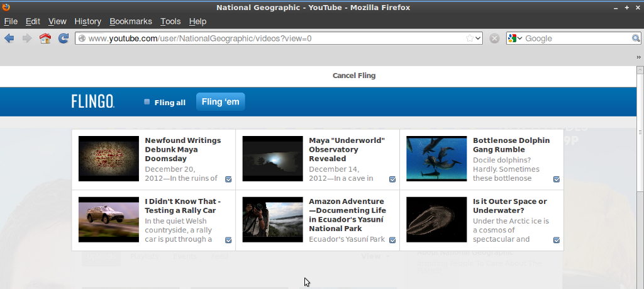Select the jellyfish creature thumbnail
Screen dimensions: 644x289
(436, 220)
